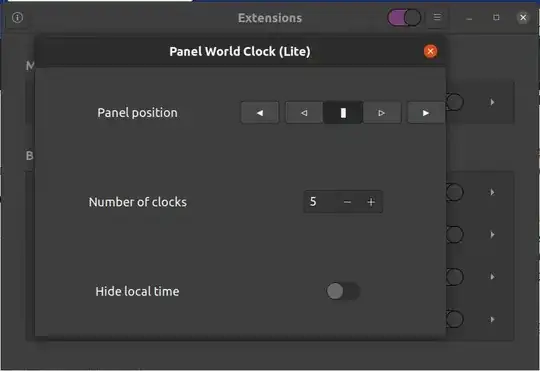Select the center panel position button
This screenshot has width=540, height=371.
point(343,113)
